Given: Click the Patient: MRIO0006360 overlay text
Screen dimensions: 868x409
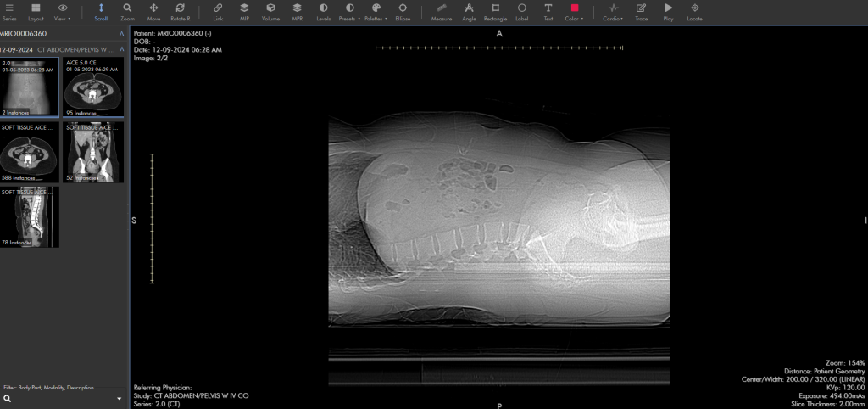Looking at the screenshot, I should [x=173, y=33].
